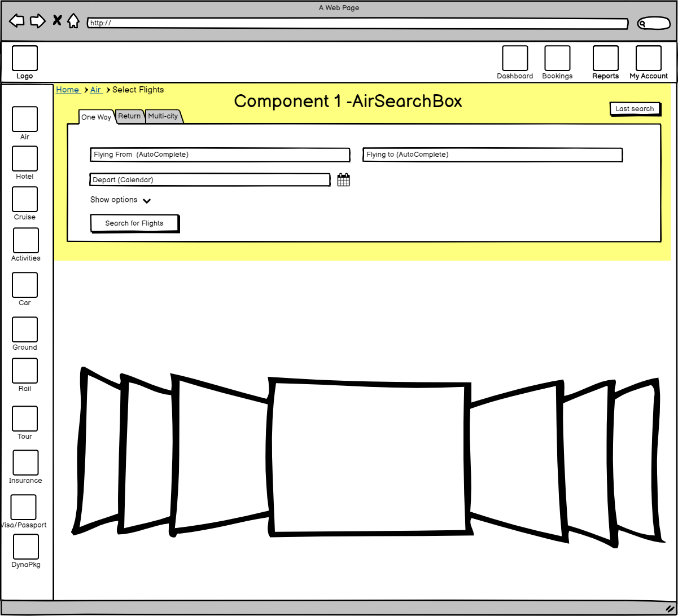The image size is (678, 616).
Task: Switch to the Return tab
Action: click(129, 116)
